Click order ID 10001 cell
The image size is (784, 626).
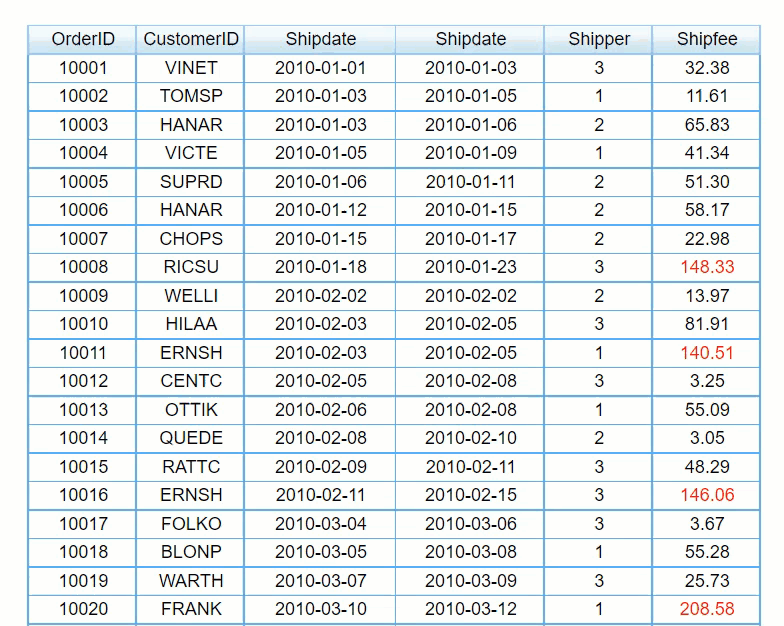[83, 68]
